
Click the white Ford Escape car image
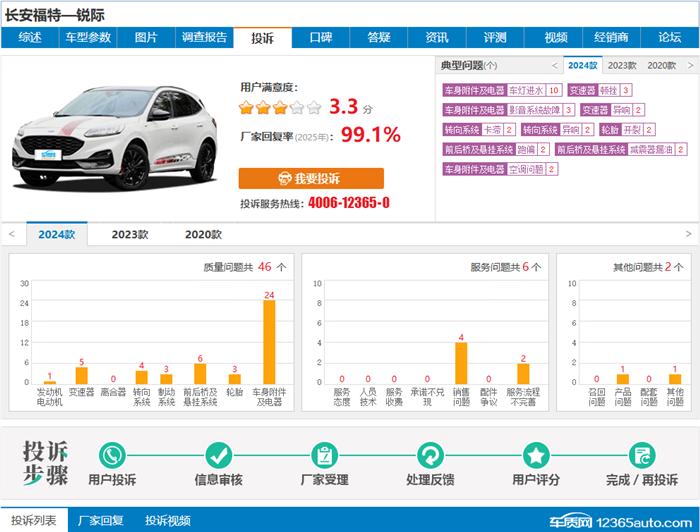pos(118,135)
